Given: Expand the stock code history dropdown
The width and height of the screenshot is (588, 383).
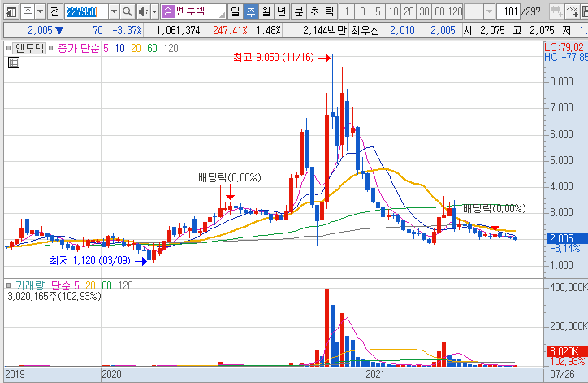Looking at the screenshot, I should (114, 11).
